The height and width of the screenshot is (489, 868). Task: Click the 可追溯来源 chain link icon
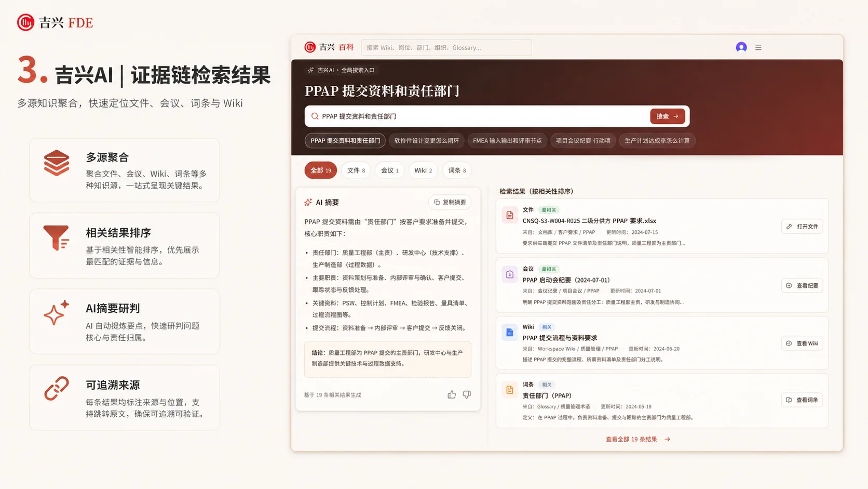pyautogui.click(x=57, y=389)
